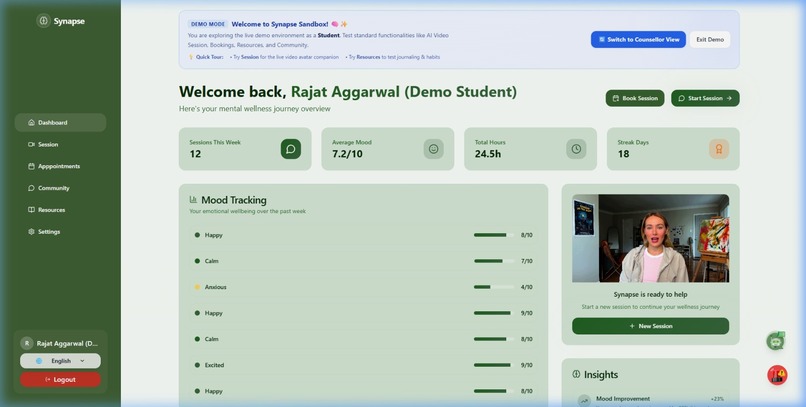Image resolution: width=806 pixels, height=407 pixels.
Task: Click the Settings gear icon
Action: pyautogui.click(x=31, y=232)
